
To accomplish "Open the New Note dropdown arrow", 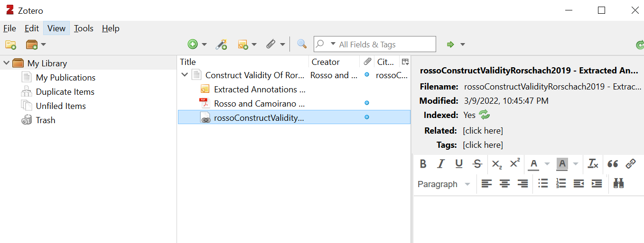I will [x=254, y=45].
